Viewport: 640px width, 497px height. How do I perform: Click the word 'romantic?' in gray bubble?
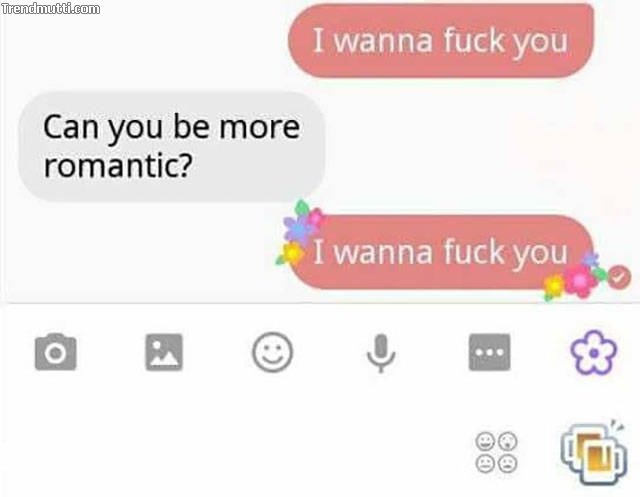(118, 165)
